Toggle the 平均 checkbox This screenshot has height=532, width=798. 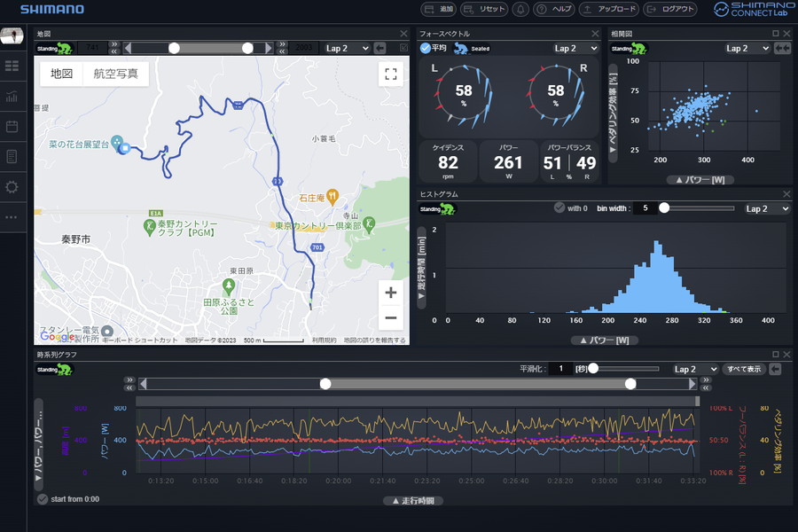[426, 48]
